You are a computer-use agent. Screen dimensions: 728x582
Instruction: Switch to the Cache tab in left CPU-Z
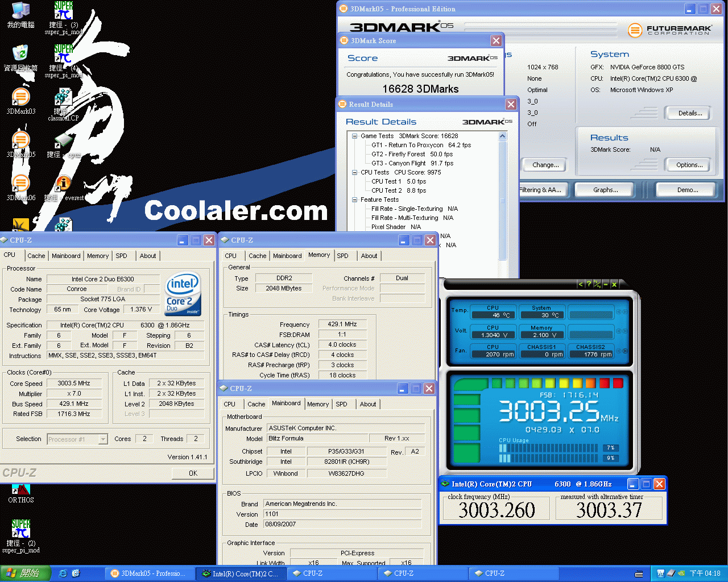[36, 256]
